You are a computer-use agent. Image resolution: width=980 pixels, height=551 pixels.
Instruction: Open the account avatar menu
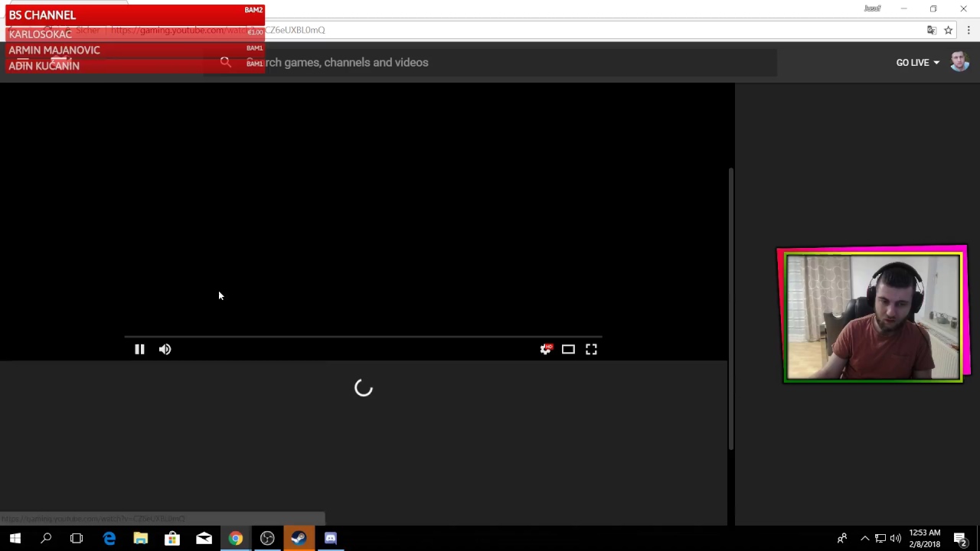959,62
